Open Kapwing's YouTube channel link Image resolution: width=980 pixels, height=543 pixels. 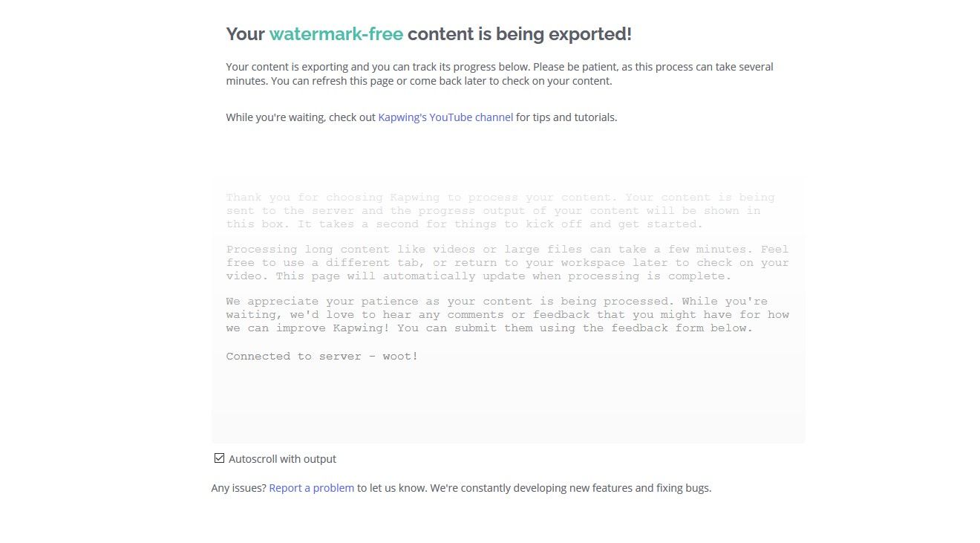pyautogui.click(x=445, y=117)
